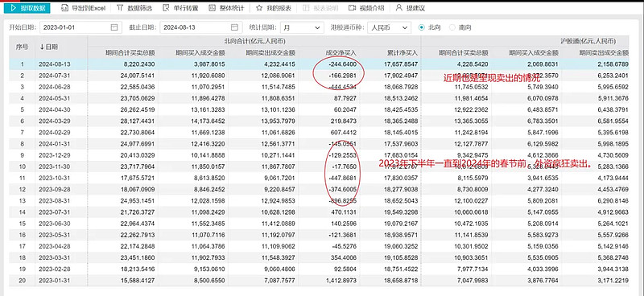The height and width of the screenshot is (296, 644).
Task: Select the row dated 2024-06-28
Action: (319, 87)
